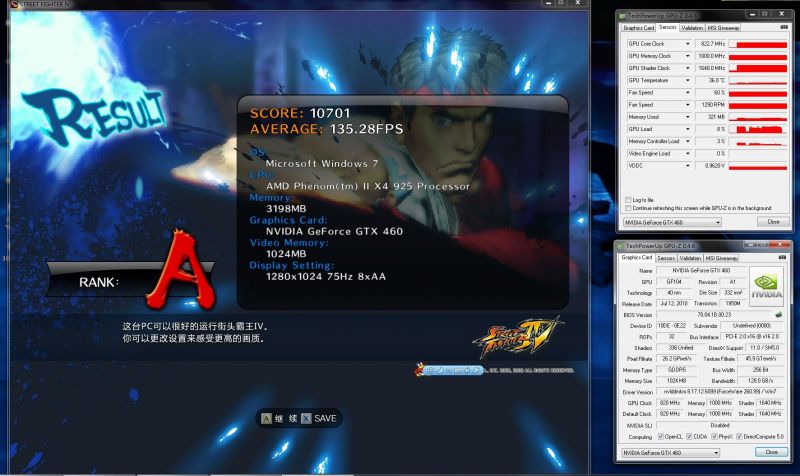Uncheck the OpenCL computing checkbox
This screenshot has width=800, height=476.
click(660, 437)
